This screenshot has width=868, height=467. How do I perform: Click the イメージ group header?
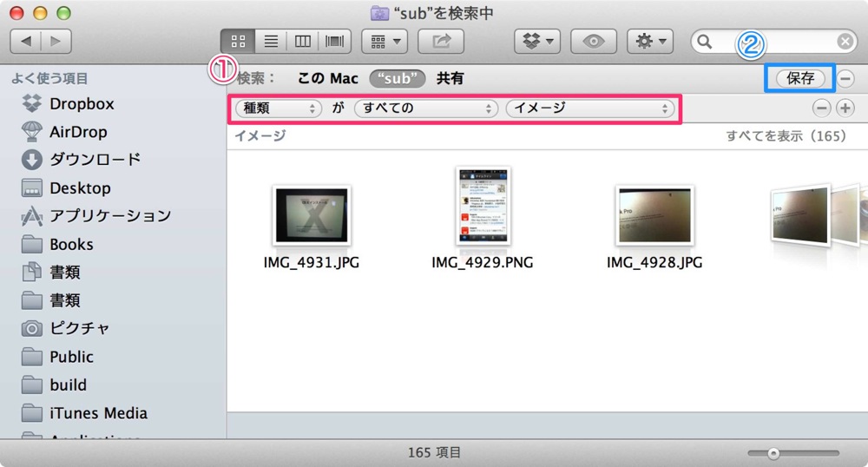pos(260,136)
